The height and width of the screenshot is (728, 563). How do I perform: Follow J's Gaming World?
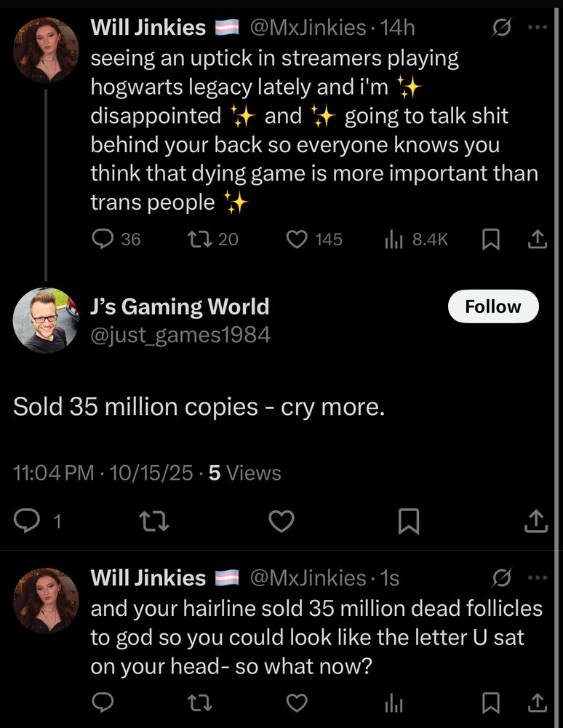[492, 306]
